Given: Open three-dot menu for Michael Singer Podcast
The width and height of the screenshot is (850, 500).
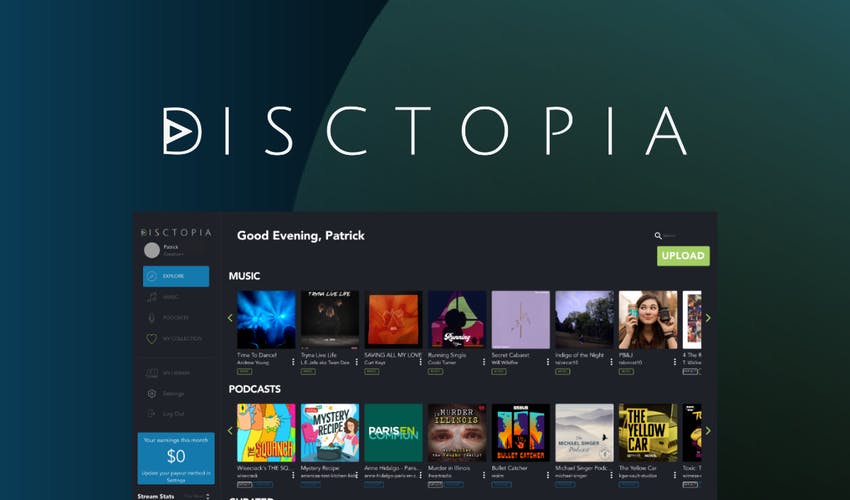Looking at the screenshot, I should 611,475.
